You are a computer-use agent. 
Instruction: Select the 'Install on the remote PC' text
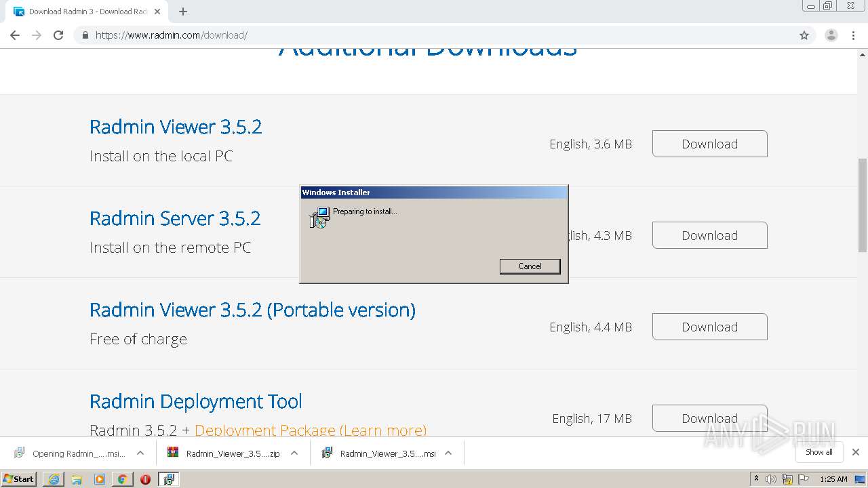[x=170, y=247]
